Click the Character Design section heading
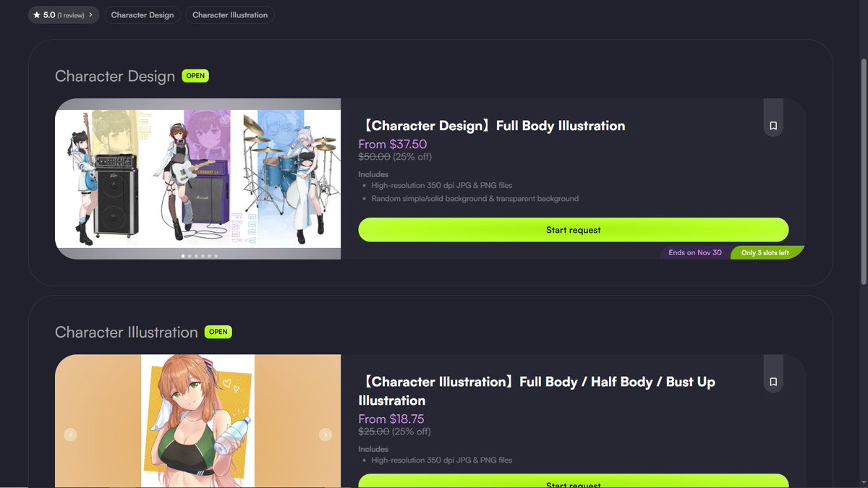 [x=115, y=76]
